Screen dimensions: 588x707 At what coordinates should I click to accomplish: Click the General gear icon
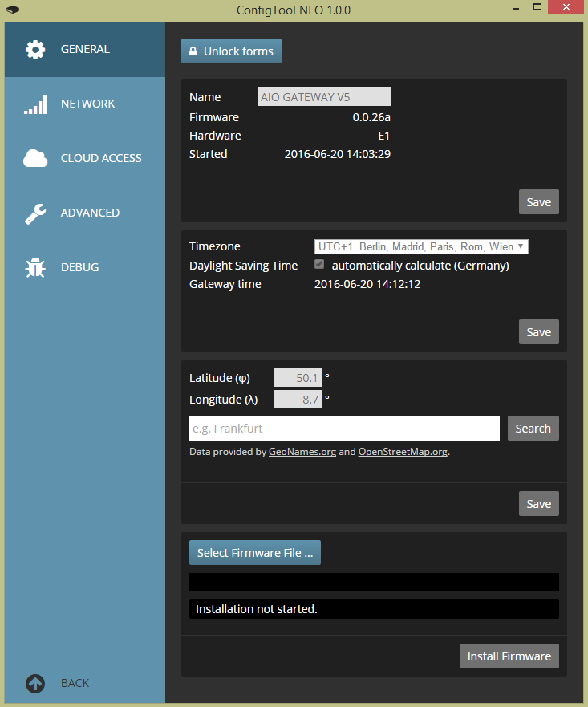click(x=35, y=50)
